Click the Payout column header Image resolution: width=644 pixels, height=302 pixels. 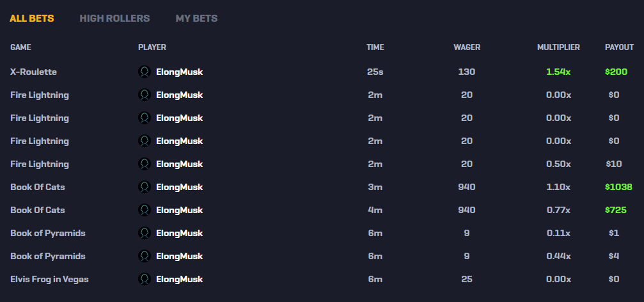click(x=619, y=47)
